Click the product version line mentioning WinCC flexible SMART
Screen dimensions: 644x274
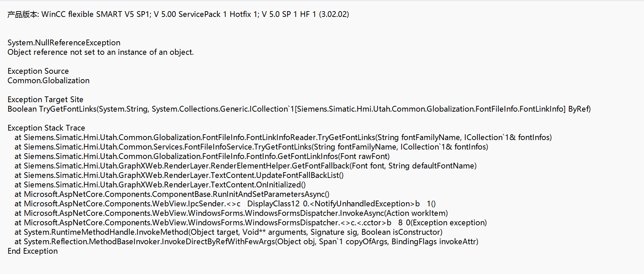[x=178, y=14]
